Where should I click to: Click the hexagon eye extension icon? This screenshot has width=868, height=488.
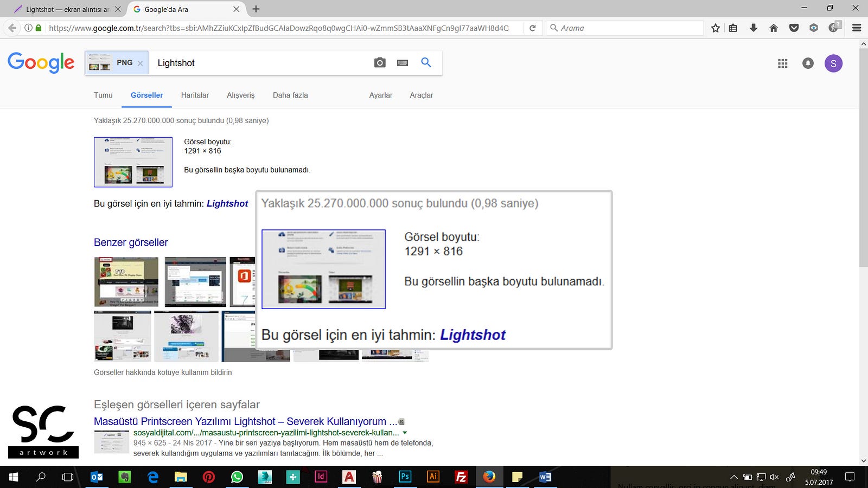814,28
